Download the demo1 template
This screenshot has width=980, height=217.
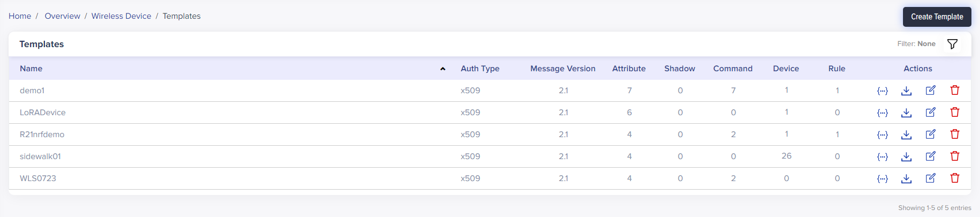[x=906, y=91]
